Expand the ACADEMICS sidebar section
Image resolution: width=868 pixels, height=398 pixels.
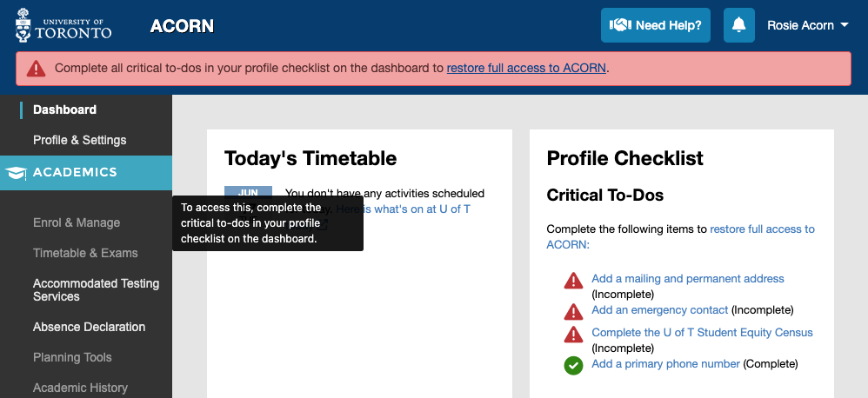[86, 172]
